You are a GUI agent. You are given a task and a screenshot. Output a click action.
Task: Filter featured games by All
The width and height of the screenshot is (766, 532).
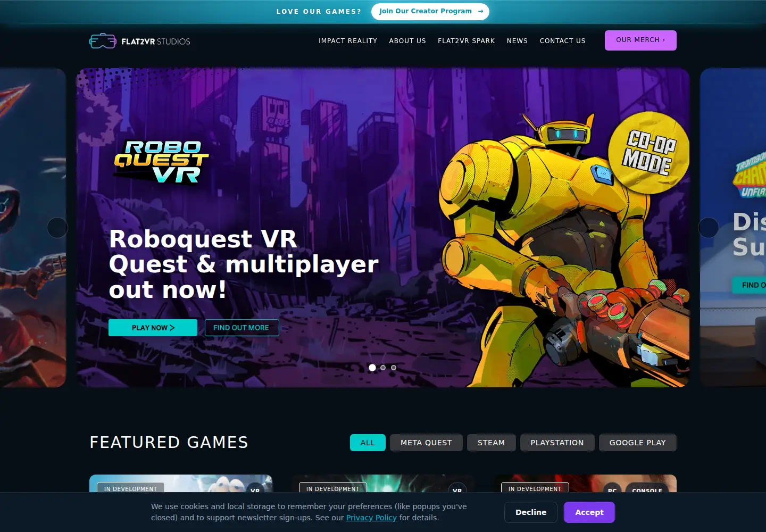pyautogui.click(x=368, y=443)
